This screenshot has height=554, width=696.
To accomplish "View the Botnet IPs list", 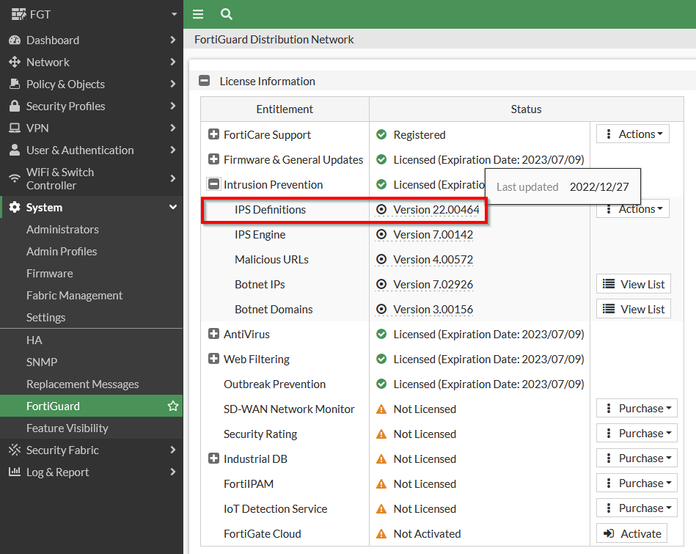I will coord(633,284).
